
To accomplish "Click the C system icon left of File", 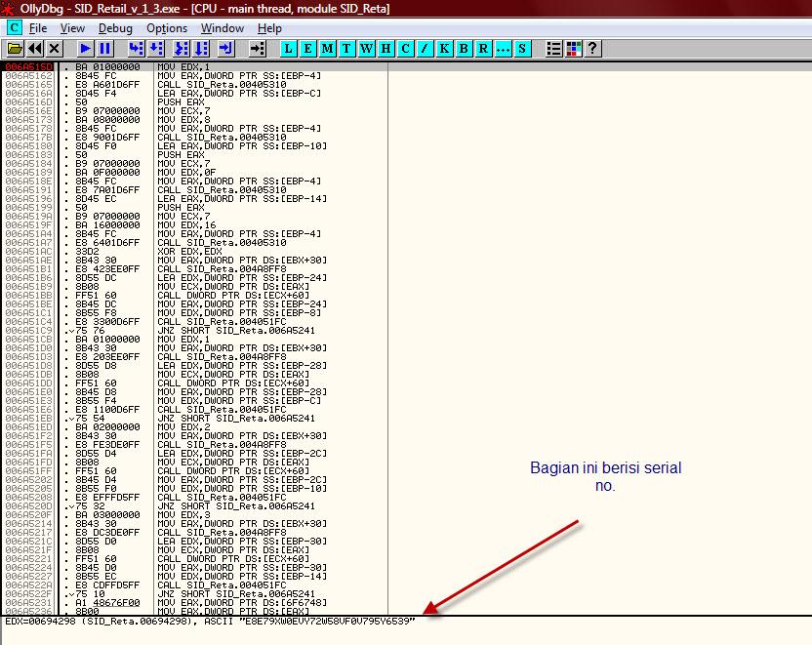I will point(14,28).
